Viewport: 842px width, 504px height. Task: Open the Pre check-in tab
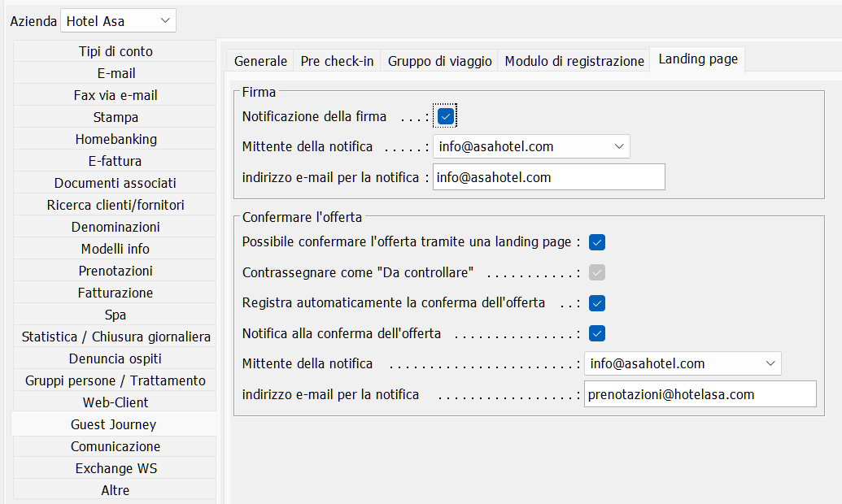click(x=337, y=61)
